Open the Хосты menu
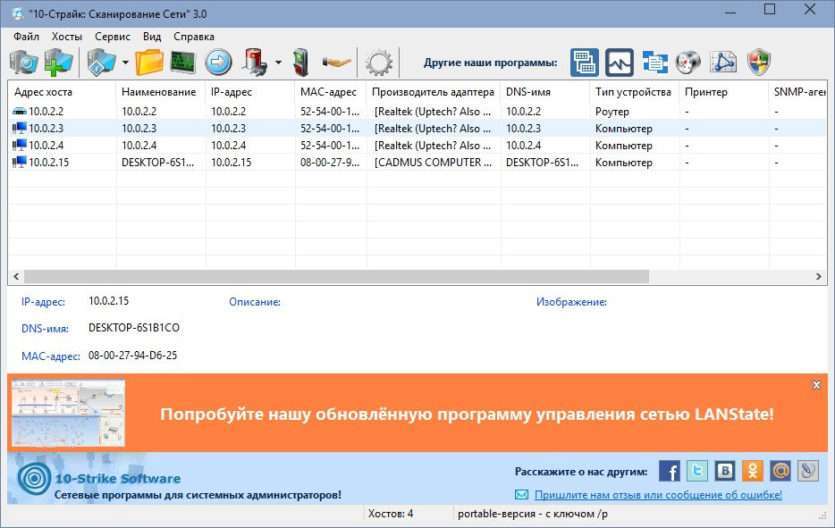This screenshot has width=835, height=528. 67,36
